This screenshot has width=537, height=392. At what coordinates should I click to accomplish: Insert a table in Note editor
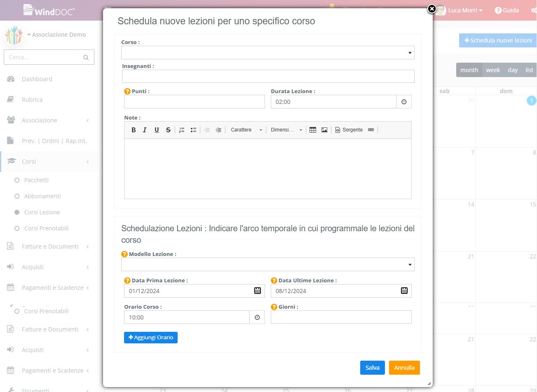[313, 130]
